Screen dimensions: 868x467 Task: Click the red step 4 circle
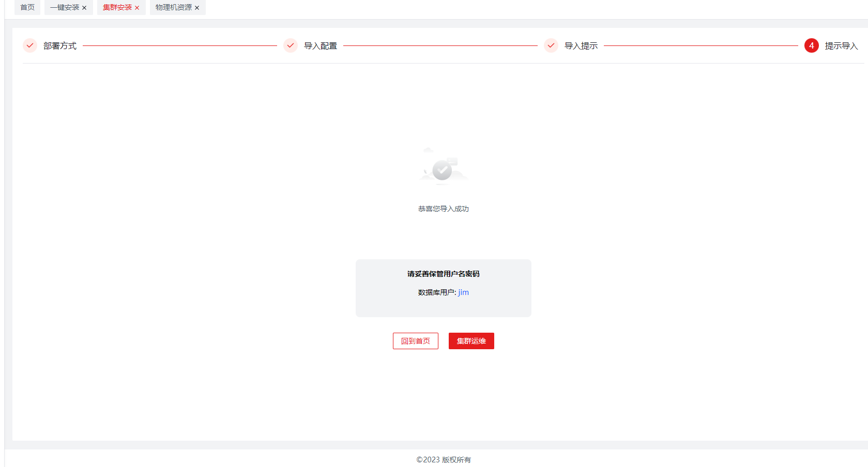pyautogui.click(x=812, y=45)
